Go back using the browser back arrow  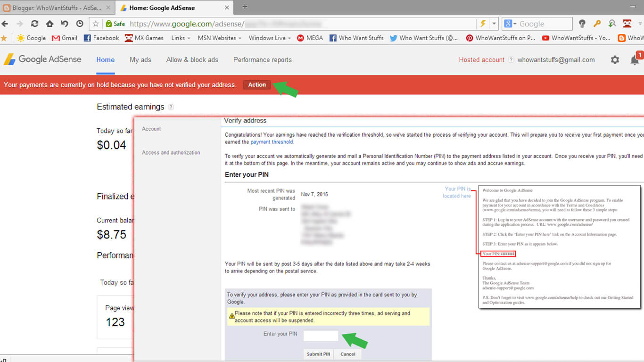(5, 24)
